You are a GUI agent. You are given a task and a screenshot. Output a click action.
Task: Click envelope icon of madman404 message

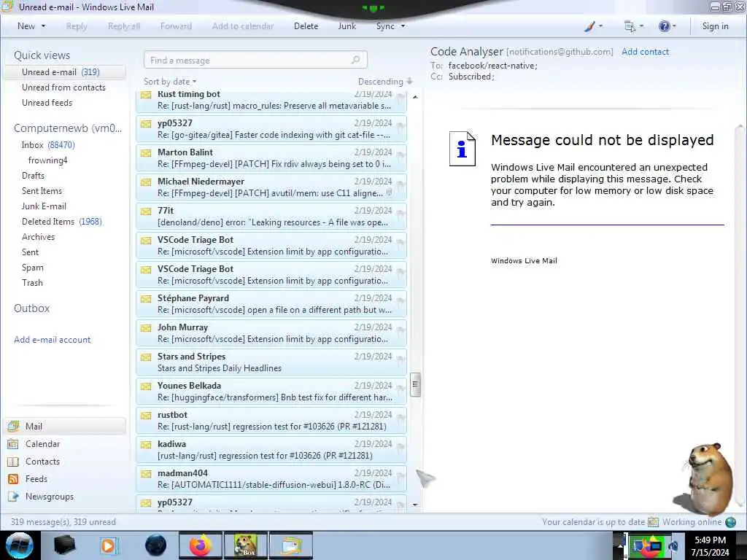(x=146, y=474)
